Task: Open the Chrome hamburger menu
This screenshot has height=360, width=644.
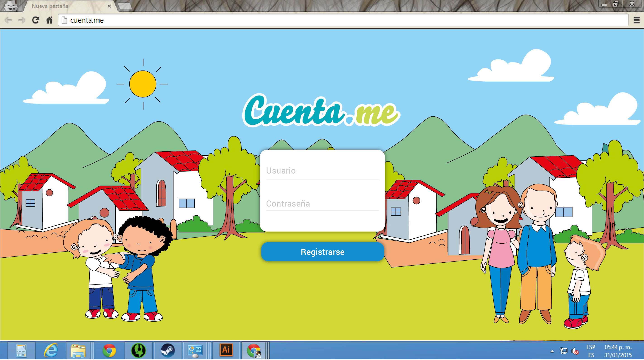Action: (637, 20)
